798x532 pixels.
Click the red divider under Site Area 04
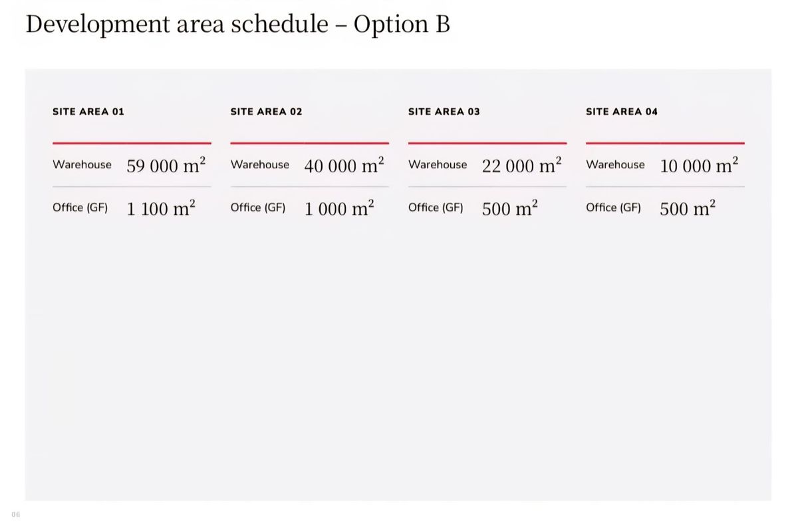[665, 143]
